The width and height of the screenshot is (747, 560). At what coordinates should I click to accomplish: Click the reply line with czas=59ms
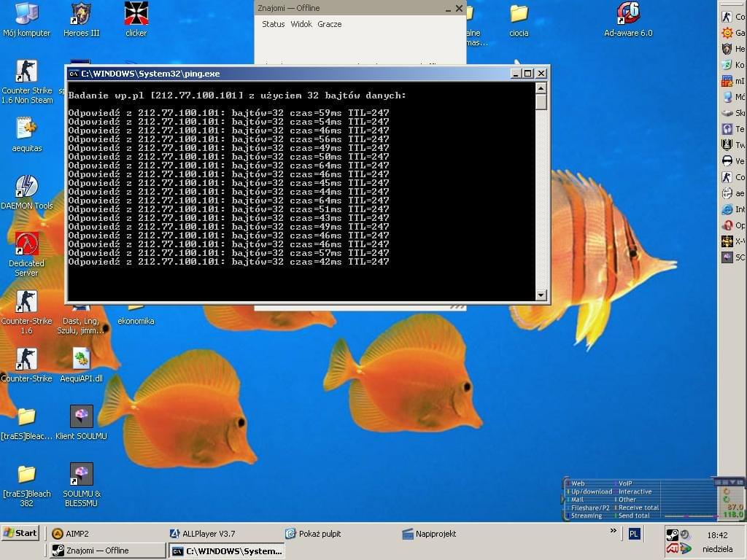point(228,113)
